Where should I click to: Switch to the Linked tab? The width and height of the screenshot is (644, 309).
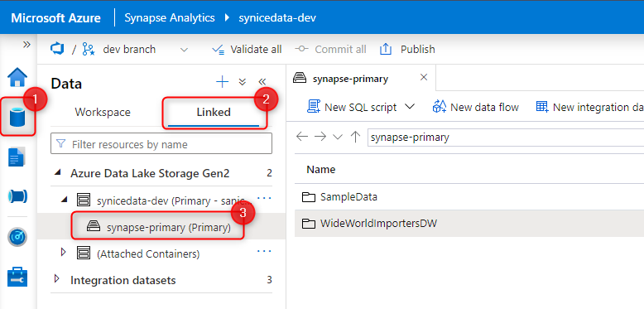point(214,112)
